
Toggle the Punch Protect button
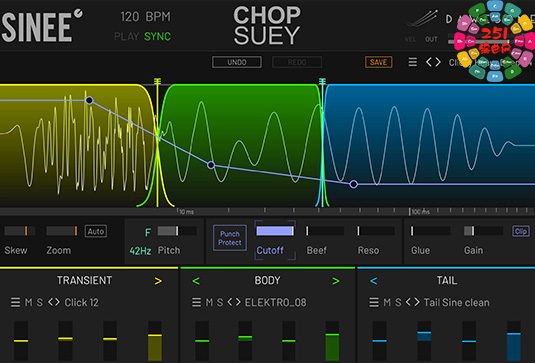[x=230, y=238]
